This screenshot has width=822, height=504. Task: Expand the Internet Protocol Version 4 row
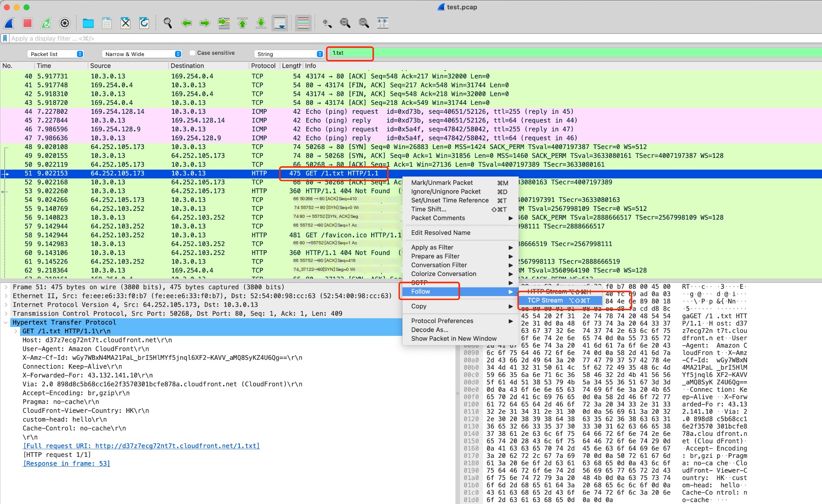(x=6, y=305)
